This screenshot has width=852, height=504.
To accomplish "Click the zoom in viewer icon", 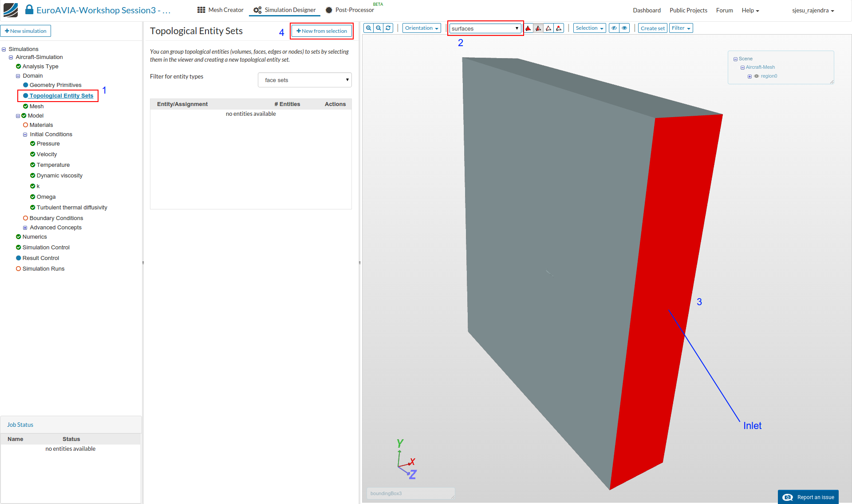I will (x=368, y=28).
